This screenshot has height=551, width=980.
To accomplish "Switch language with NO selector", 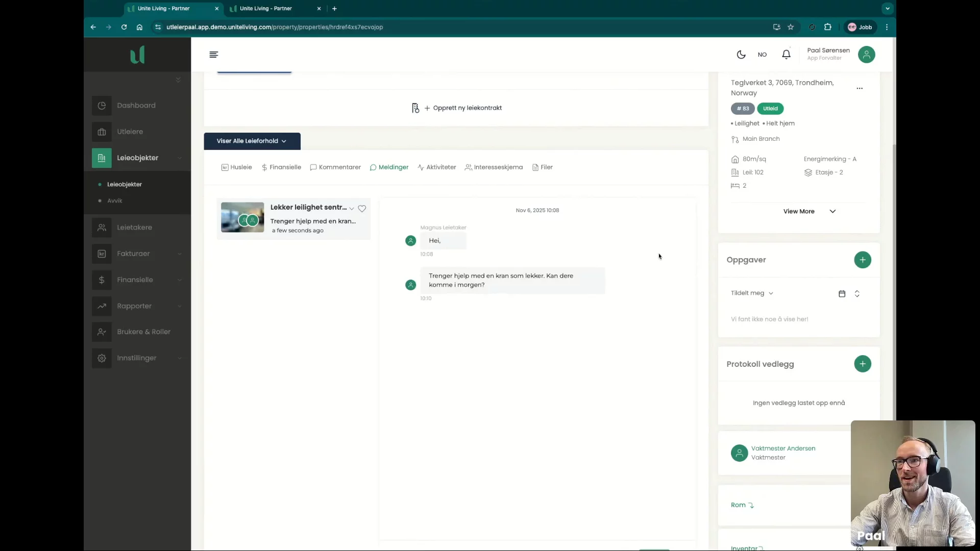I will coord(762,55).
